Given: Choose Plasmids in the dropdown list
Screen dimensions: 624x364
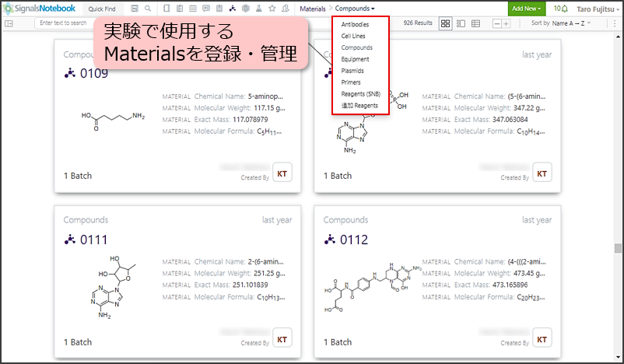Looking at the screenshot, I should pyautogui.click(x=352, y=70).
